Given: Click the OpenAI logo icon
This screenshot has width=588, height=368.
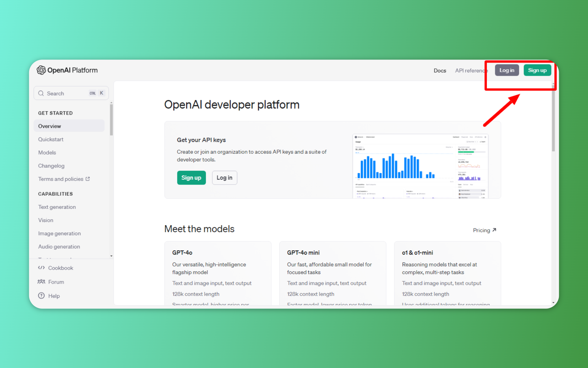Looking at the screenshot, I should (41, 70).
